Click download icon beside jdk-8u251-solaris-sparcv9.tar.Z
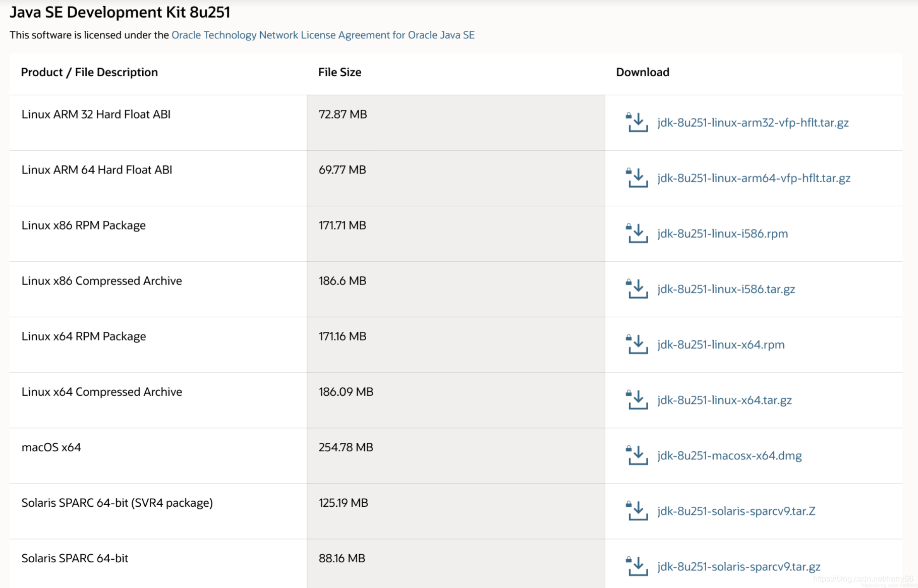The height and width of the screenshot is (588, 918). click(637, 511)
